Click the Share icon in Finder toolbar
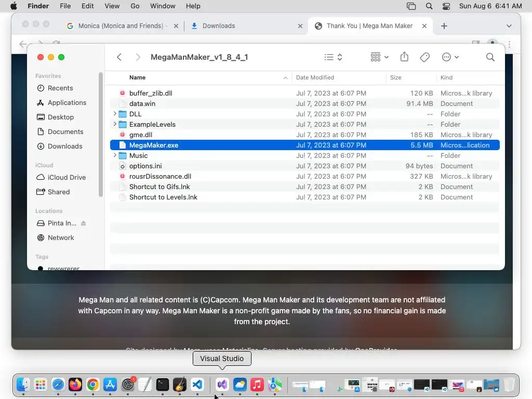Viewport: 532px width, 399px height. point(404,57)
